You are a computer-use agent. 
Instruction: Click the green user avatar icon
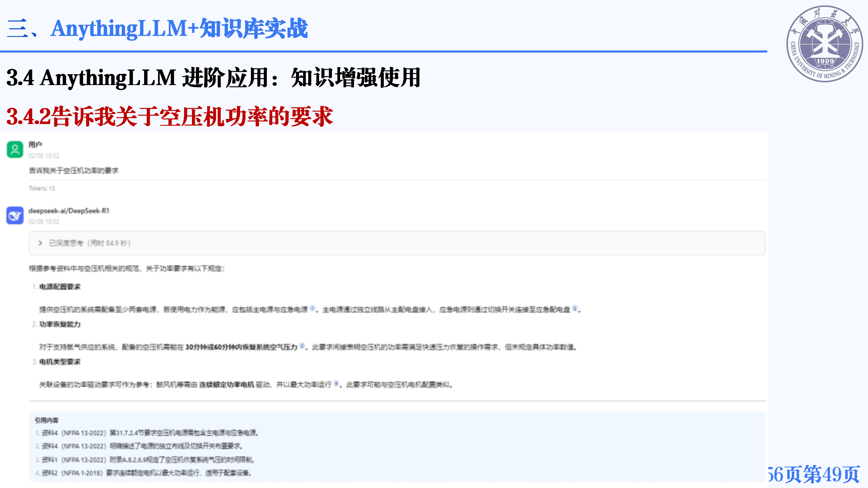tap(15, 149)
